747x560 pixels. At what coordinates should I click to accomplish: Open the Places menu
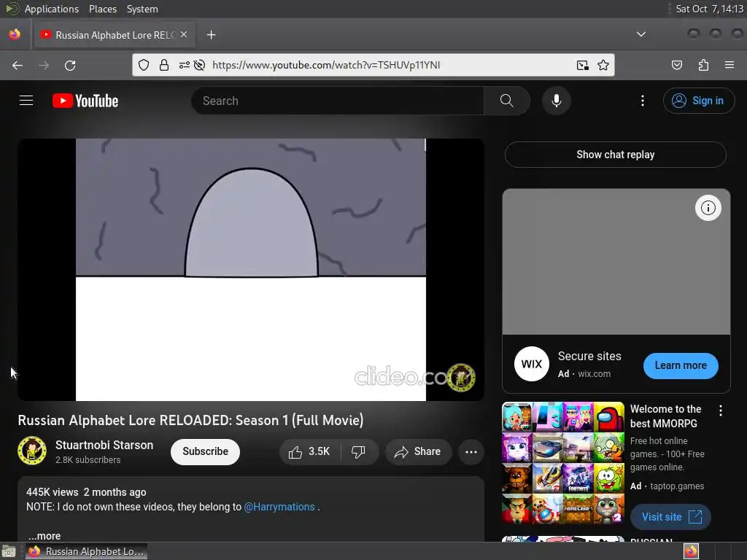click(x=102, y=9)
